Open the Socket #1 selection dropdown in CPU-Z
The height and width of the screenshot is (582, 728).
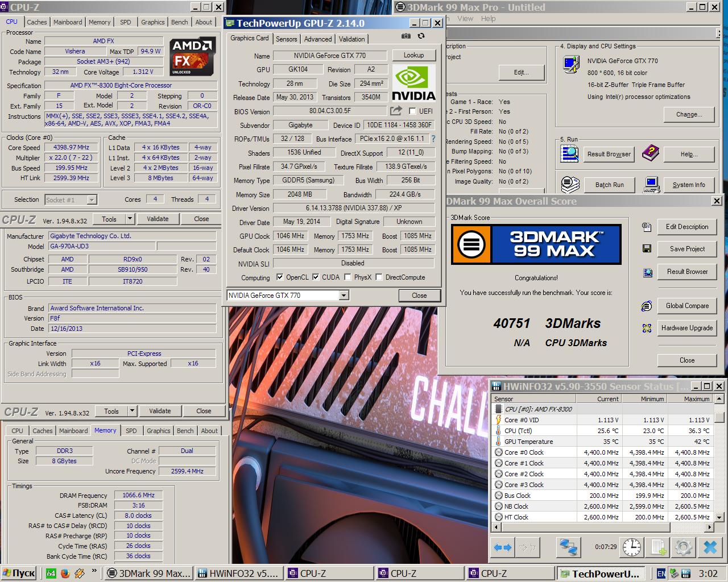pyautogui.click(x=92, y=199)
